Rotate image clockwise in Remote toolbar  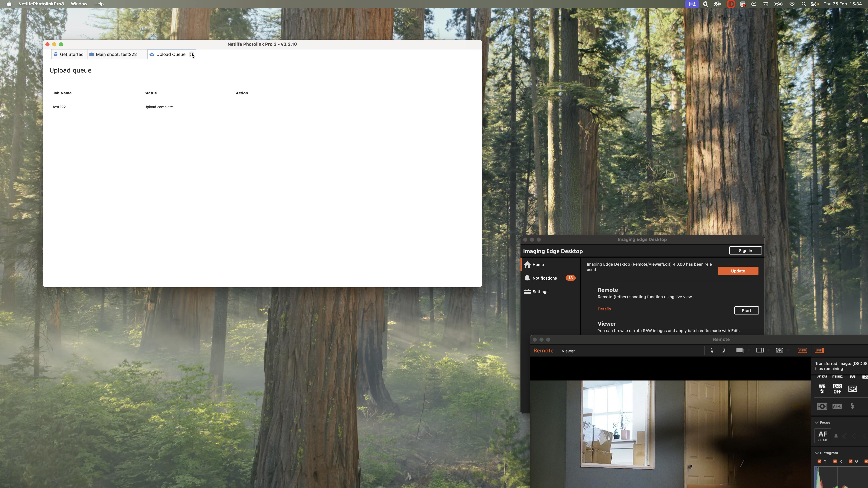click(723, 350)
